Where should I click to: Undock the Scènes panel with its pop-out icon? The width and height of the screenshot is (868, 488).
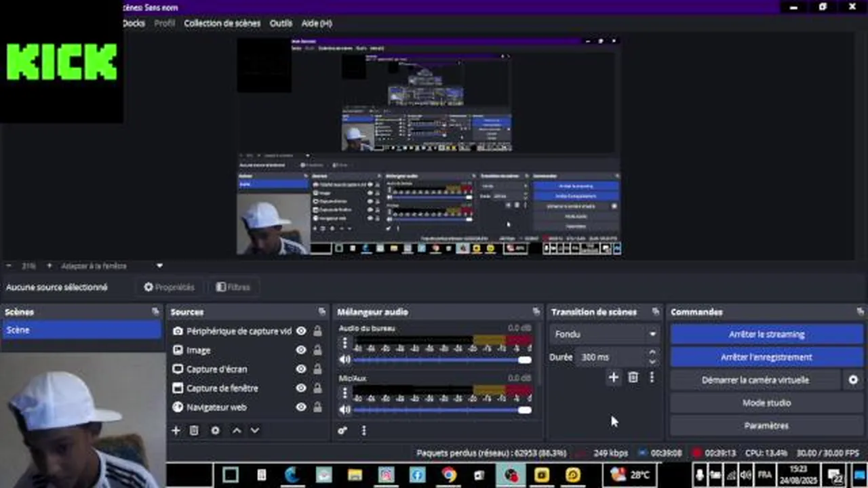[x=155, y=312]
